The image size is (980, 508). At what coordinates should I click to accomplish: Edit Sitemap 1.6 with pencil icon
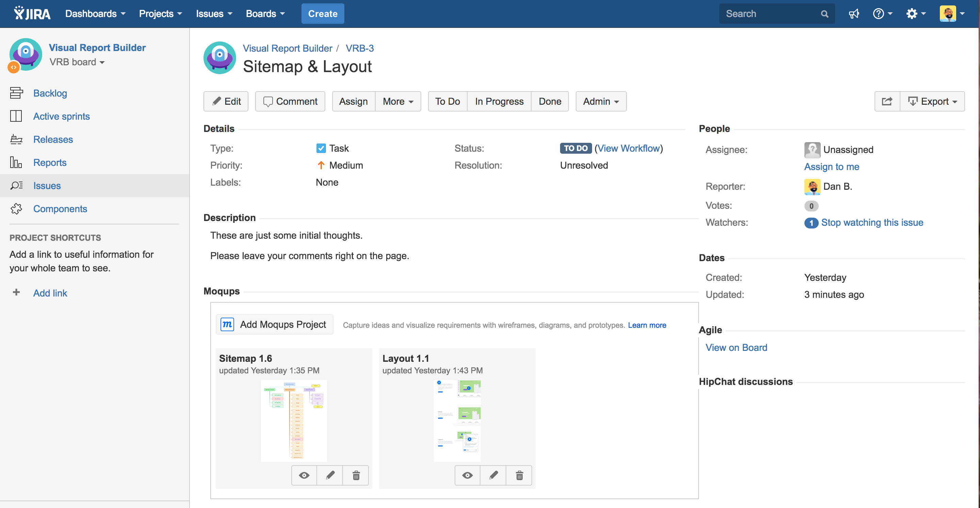[330, 475]
